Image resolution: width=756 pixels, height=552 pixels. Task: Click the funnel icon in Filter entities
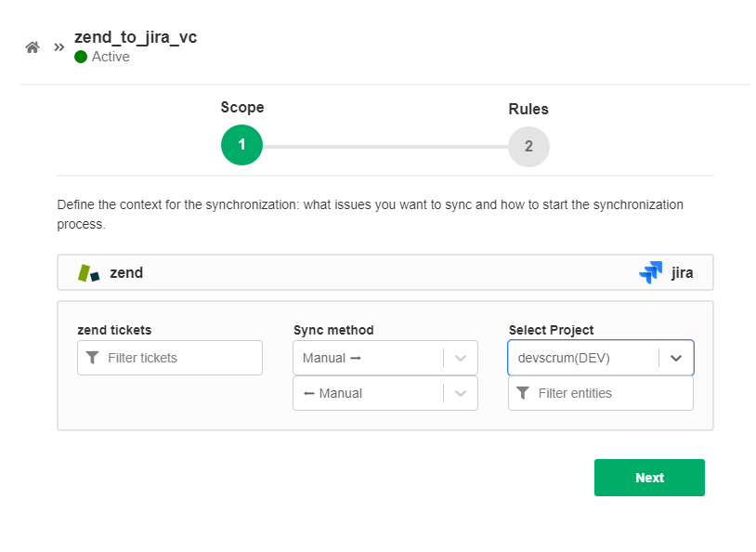[x=523, y=393]
